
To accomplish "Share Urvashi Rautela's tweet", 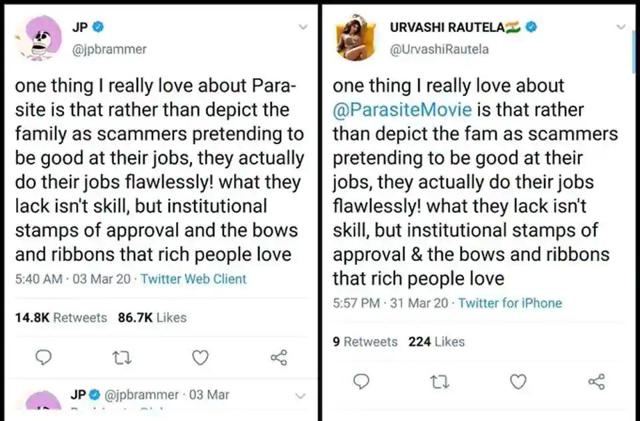I will [x=597, y=381].
